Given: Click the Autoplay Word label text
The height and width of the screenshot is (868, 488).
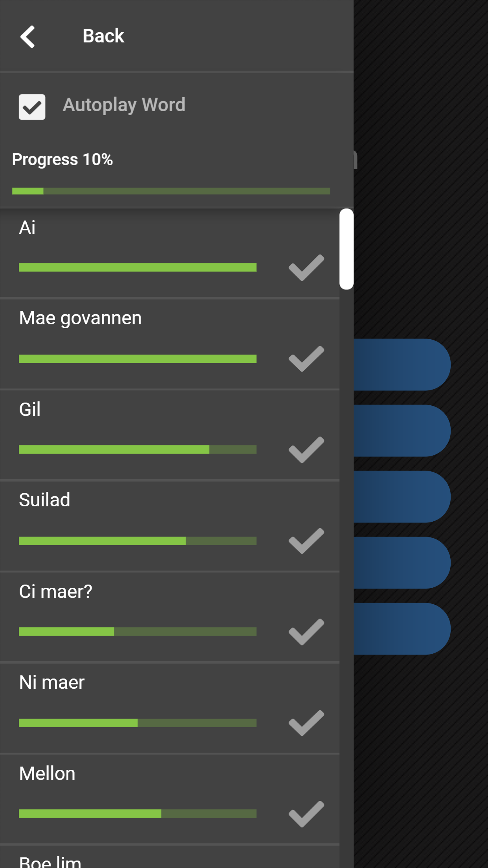Looking at the screenshot, I should 124,105.
